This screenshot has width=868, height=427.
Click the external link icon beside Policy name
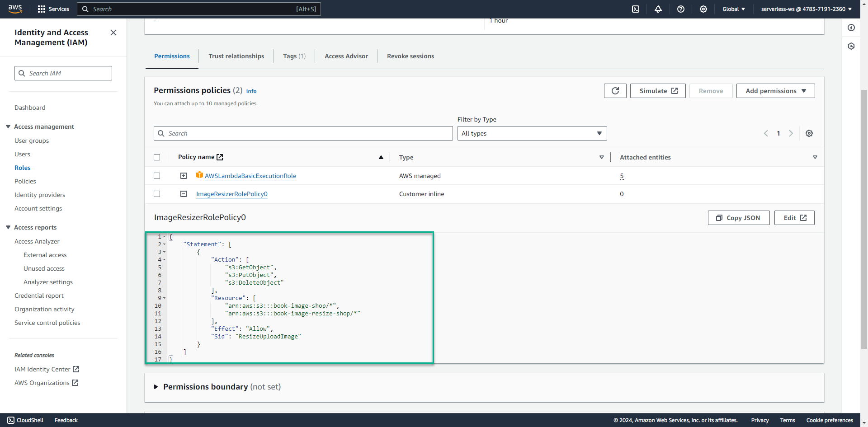(x=220, y=157)
